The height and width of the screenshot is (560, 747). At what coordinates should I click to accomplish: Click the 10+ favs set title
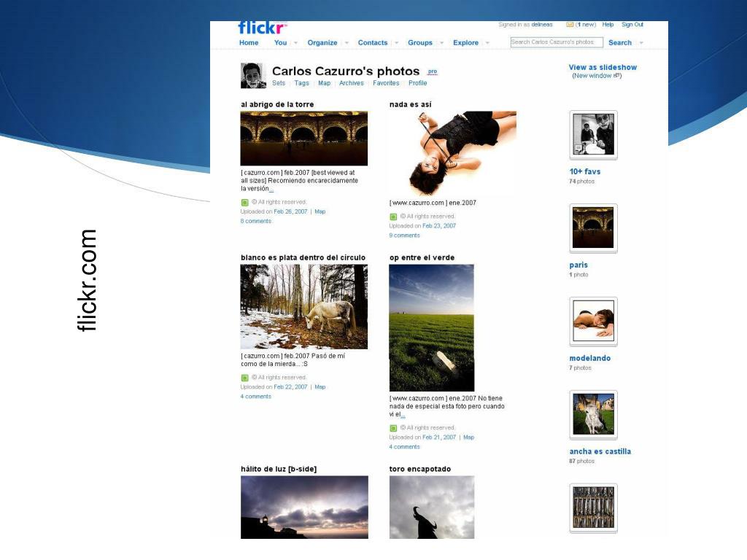click(x=584, y=171)
